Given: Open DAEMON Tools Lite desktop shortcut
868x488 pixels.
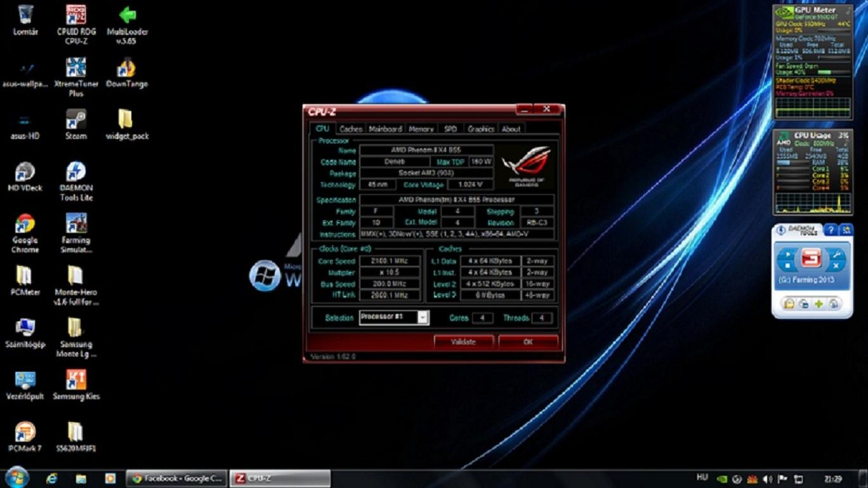Looking at the screenshot, I should [76, 181].
